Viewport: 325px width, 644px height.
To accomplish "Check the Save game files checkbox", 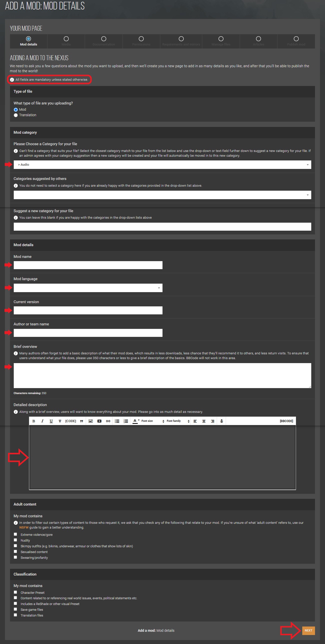I will point(15,609).
